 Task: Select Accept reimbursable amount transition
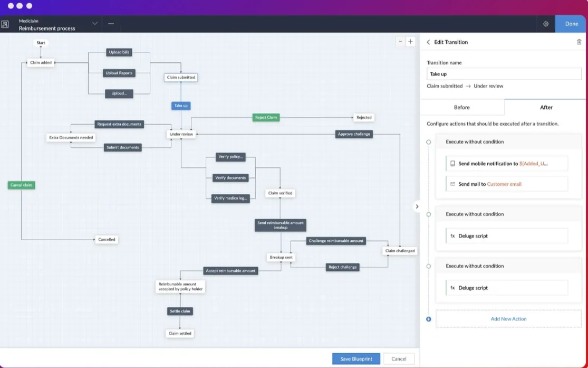tap(230, 271)
